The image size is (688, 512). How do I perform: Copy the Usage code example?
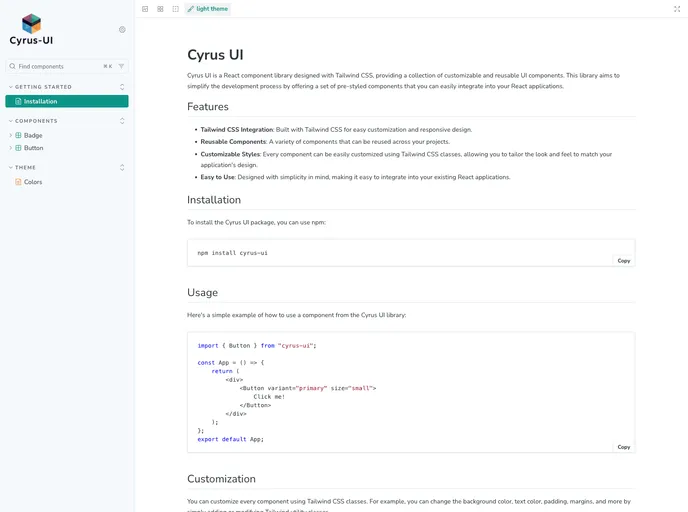click(624, 447)
